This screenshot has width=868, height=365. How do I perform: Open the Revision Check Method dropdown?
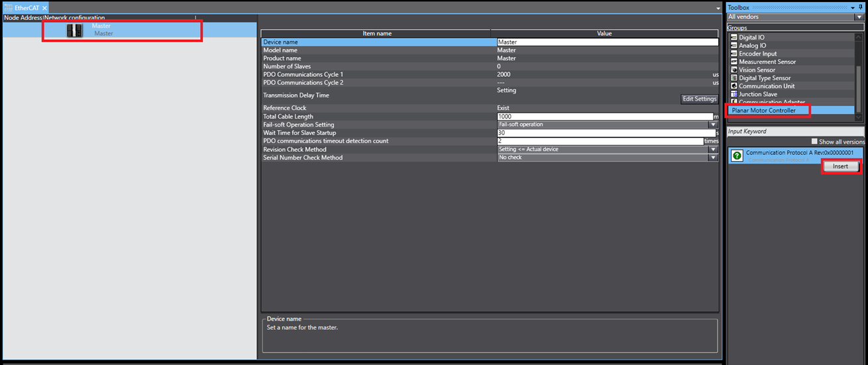click(713, 150)
